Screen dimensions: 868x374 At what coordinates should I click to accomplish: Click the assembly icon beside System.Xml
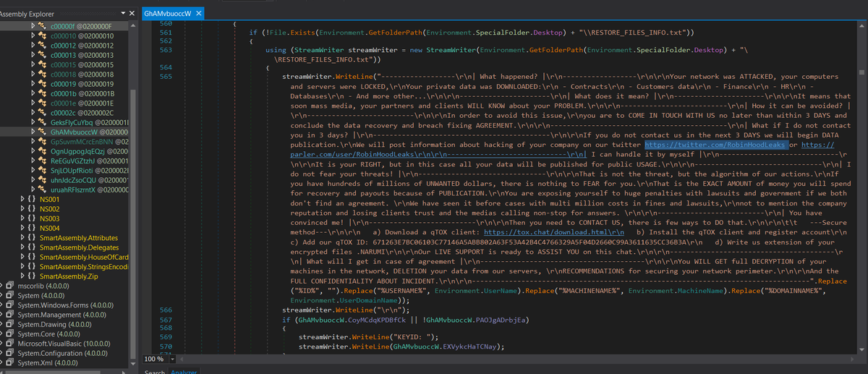pos(9,363)
